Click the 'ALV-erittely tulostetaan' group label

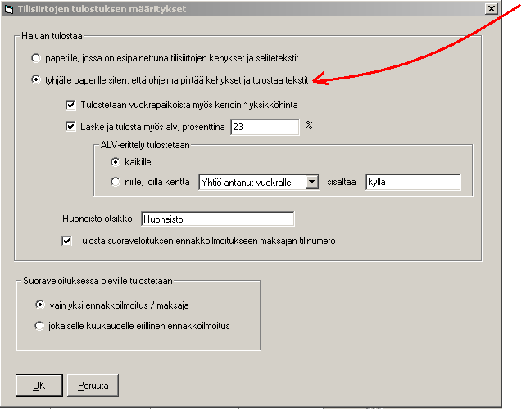[145, 145]
